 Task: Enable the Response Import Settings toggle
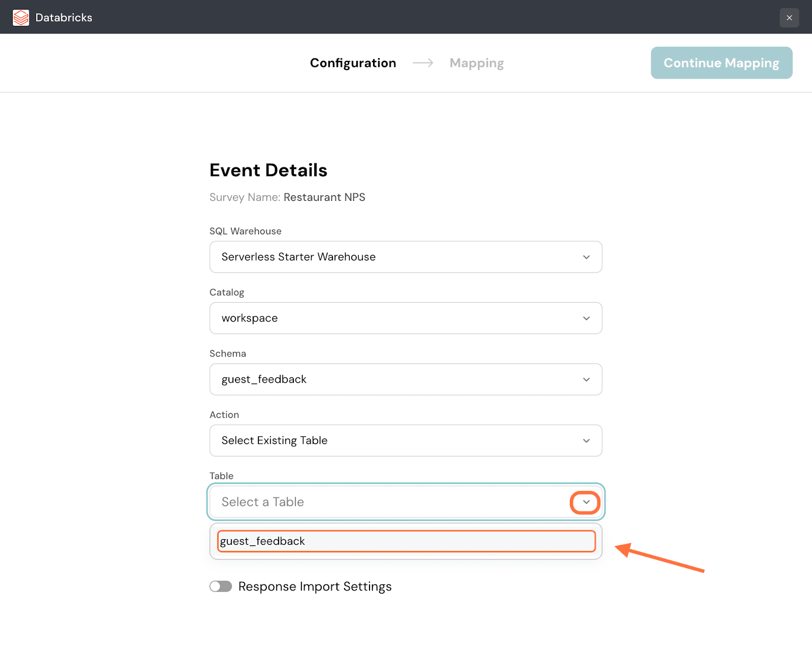[221, 586]
